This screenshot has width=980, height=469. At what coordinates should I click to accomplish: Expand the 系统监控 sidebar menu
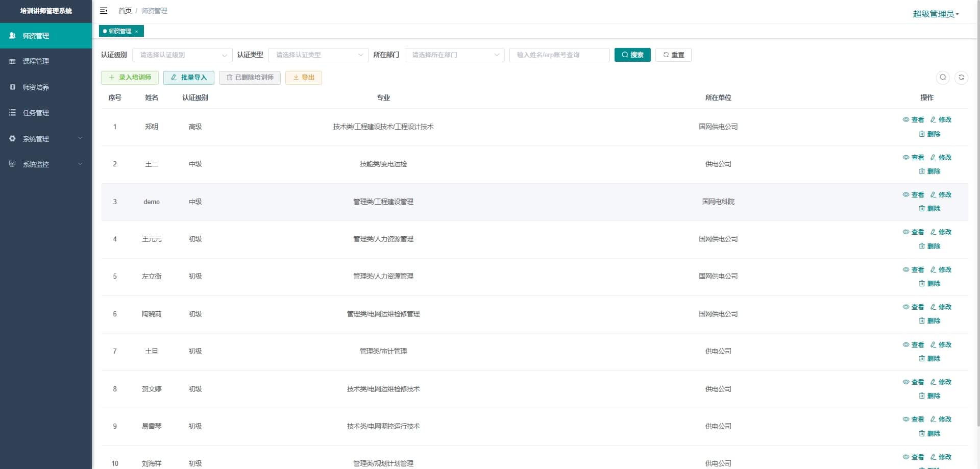tap(46, 164)
